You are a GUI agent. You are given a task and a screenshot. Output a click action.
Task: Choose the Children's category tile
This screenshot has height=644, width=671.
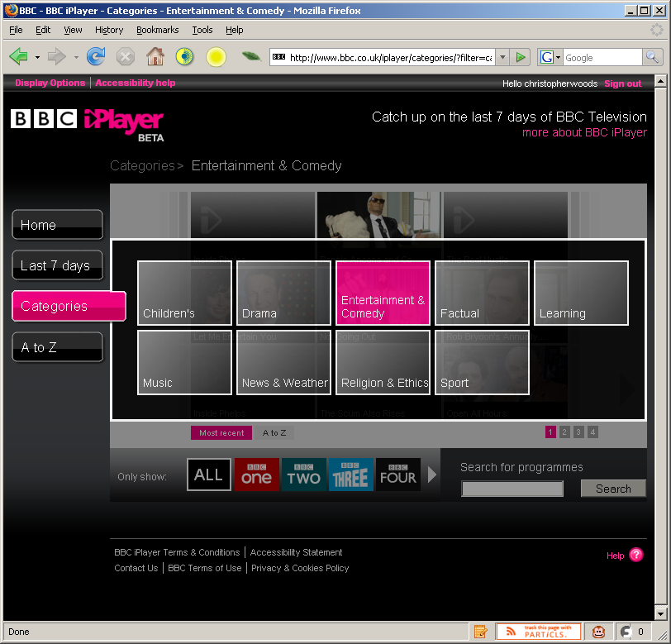(x=184, y=293)
